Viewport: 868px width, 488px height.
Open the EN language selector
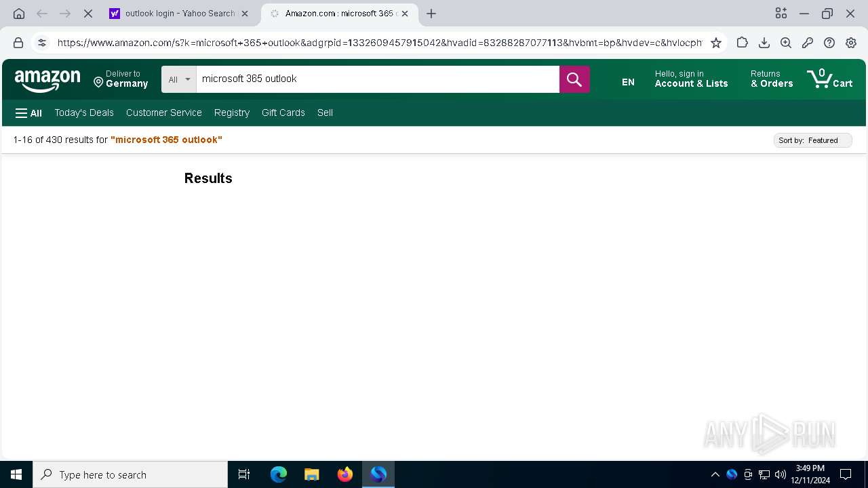pyautogui.click(x=628, y=82)
